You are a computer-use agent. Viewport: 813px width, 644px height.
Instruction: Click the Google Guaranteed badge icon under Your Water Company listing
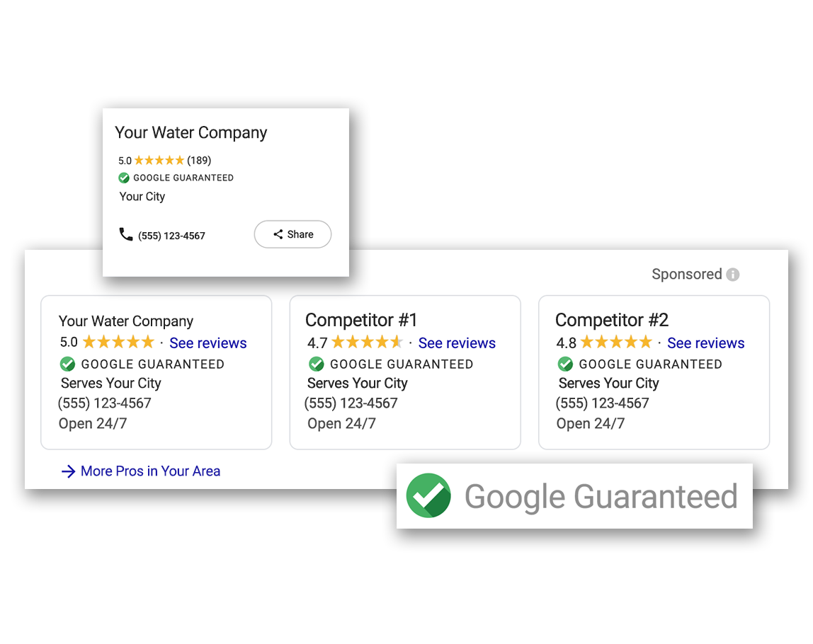67,364
